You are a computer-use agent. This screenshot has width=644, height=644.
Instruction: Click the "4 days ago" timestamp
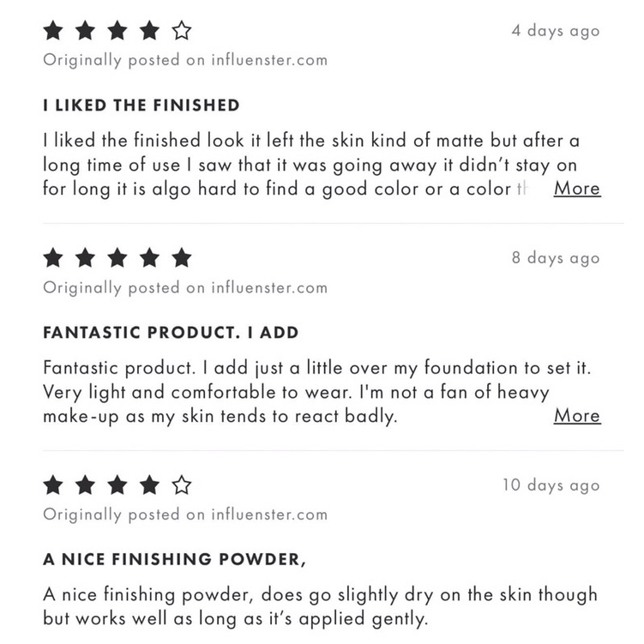[555, 31]
